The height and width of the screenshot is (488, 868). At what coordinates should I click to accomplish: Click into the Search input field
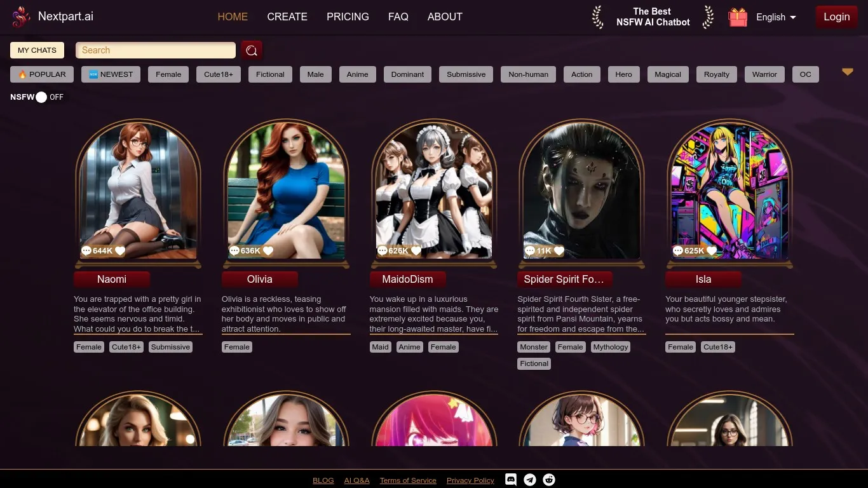[156, 50]
